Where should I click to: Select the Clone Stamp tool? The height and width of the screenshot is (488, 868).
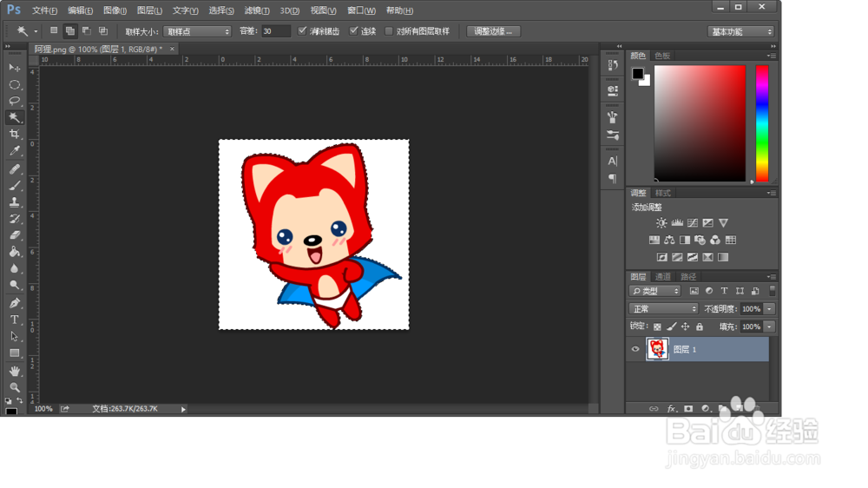[x=15, y=202]
